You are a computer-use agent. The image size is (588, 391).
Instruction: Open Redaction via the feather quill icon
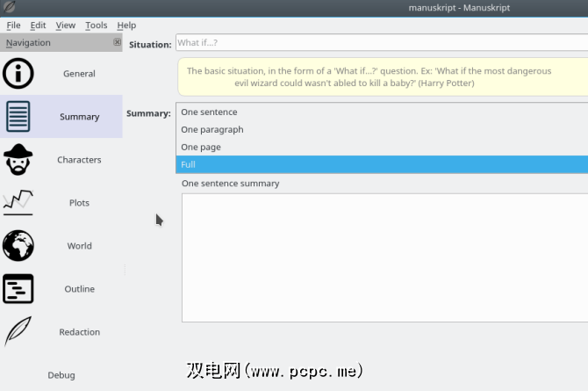[x=18, y=331]
